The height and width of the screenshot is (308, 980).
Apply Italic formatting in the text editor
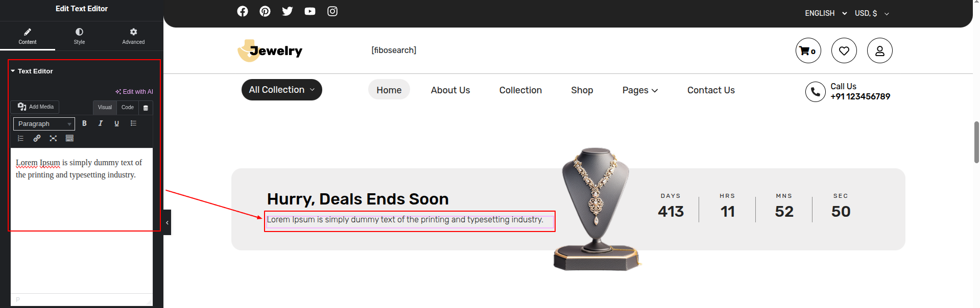[x=101, y=123]
